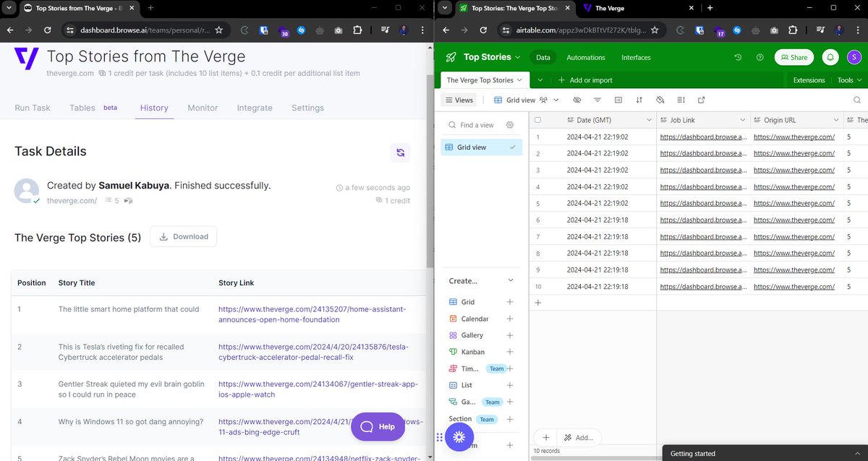Click the Download button for Verge Top Stories

pos(183,236)
